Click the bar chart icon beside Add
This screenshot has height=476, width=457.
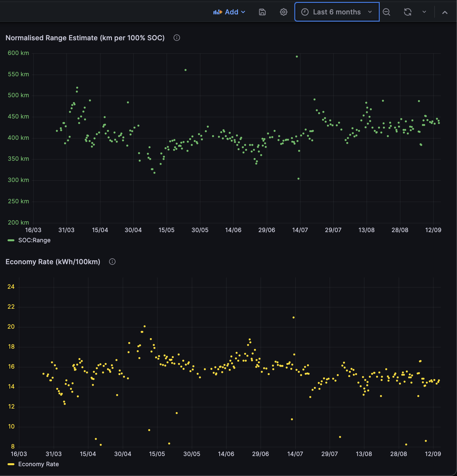pyautogui.click(x=218, y=12)
